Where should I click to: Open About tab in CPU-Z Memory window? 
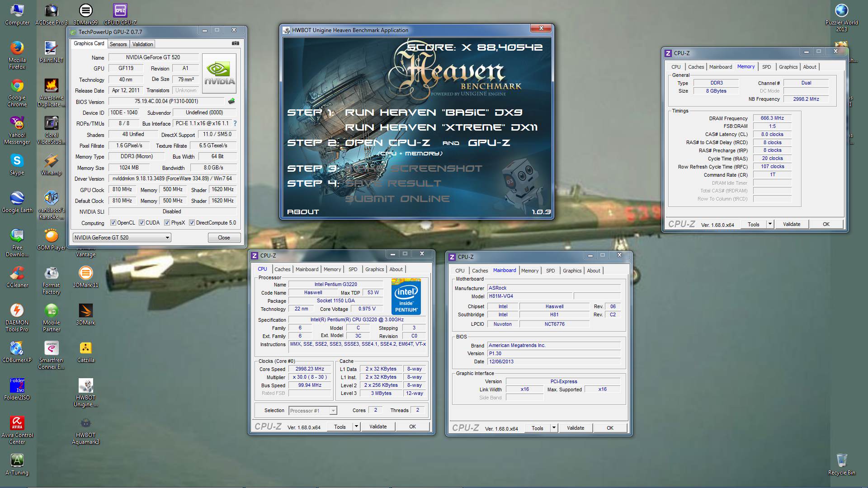point(810,67)
